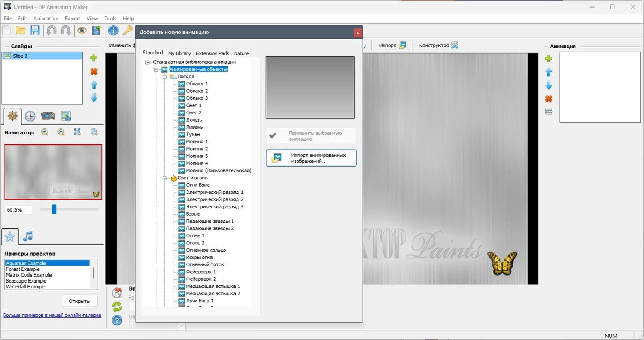This screenshot has width=644, height=340.
Task: Select Matrix Code Example in the projects list
Action: [28, 275]
